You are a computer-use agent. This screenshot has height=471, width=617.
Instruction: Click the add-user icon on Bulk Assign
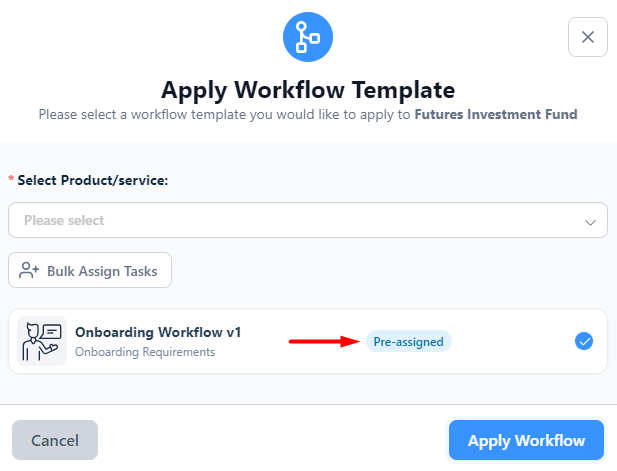click(x=29, y=270)
